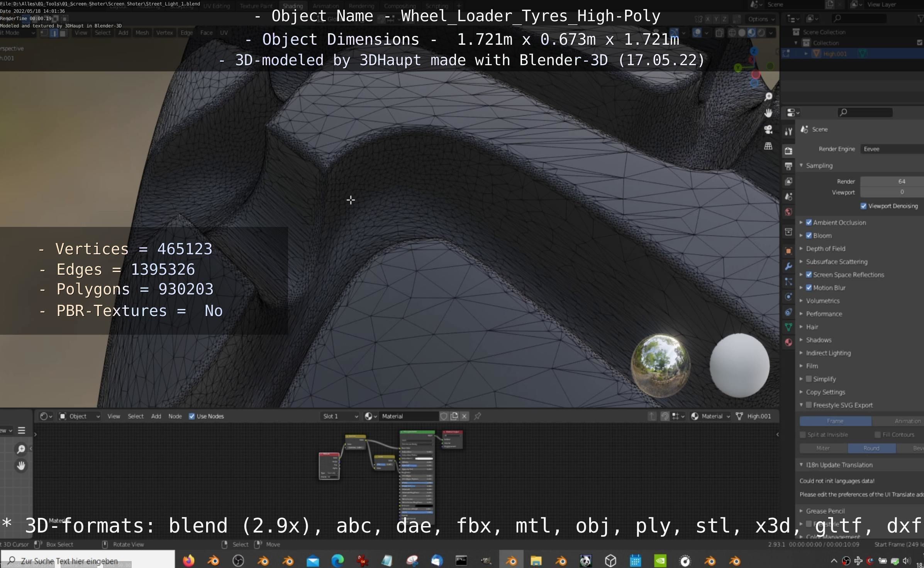This screenshot has width=924, height=568.
Task: Toggle camera view in viewport
Action: click(x=768, y=130)
